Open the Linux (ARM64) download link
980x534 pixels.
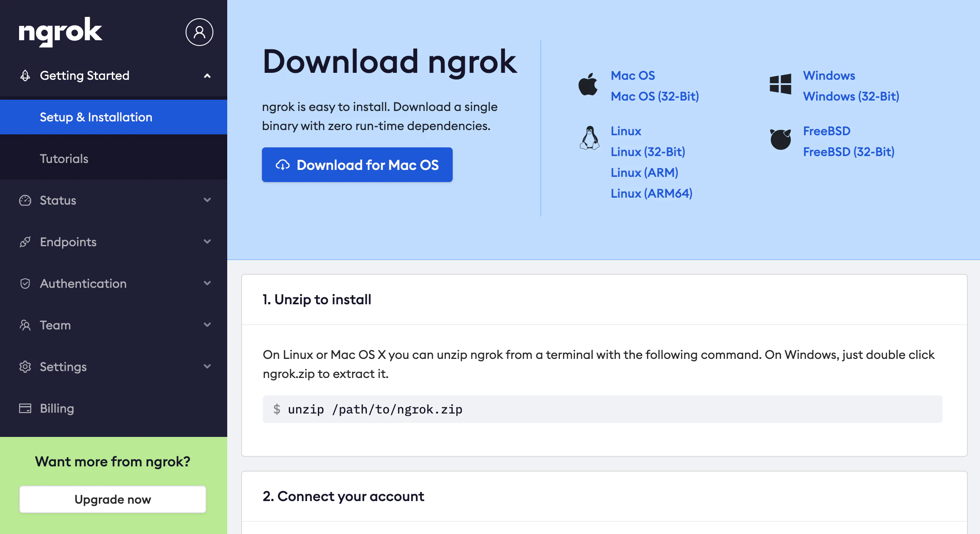click(651, 193)
